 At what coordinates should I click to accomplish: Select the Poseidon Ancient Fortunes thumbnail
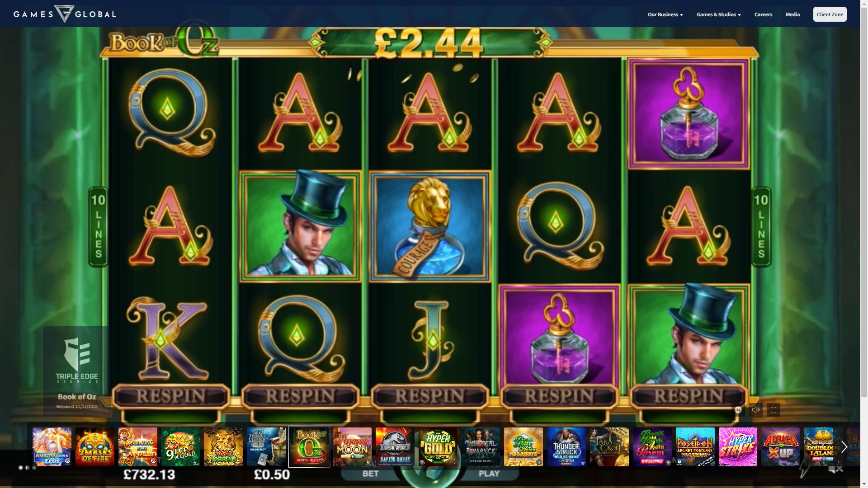(x=695, y=447)
